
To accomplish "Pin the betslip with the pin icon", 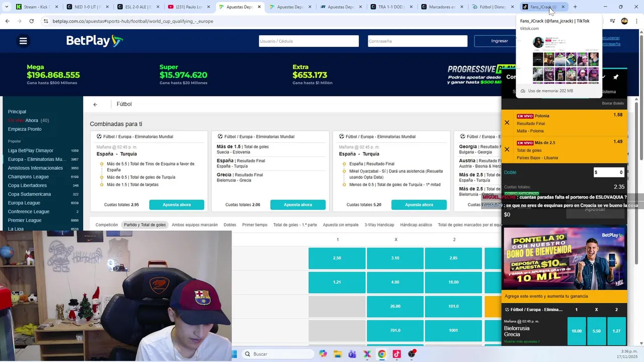I will click(616, 77).
